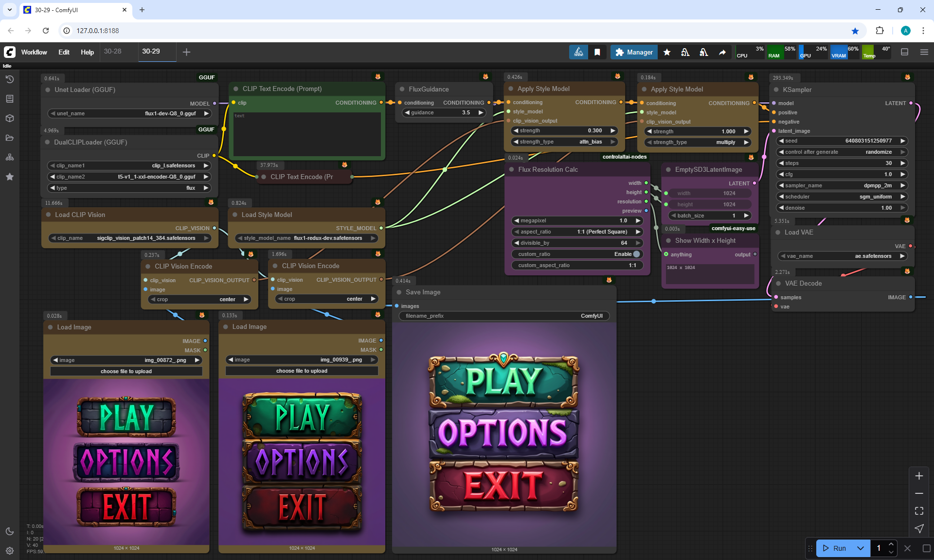
Task: Open the Run button dropdown arrow
Action: coord(861,548)
